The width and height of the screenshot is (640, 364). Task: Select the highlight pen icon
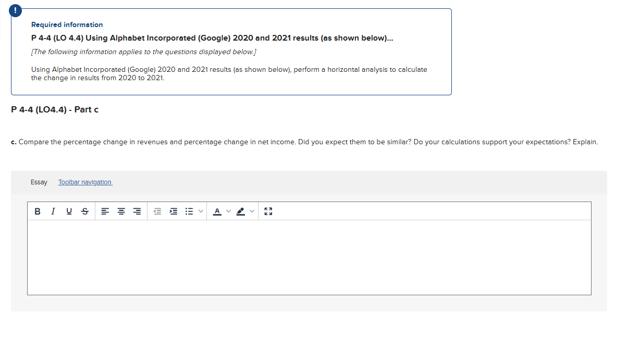click(241, 211)
